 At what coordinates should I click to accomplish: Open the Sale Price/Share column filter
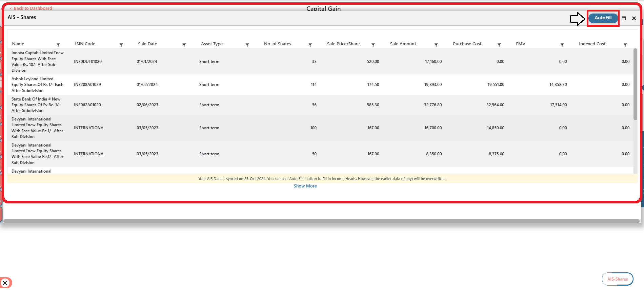373,45
